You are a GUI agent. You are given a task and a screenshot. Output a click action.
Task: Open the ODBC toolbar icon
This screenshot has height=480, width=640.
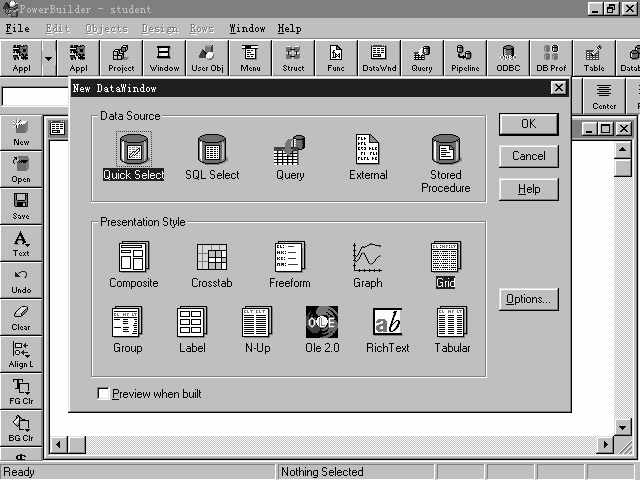coord(508,58)
